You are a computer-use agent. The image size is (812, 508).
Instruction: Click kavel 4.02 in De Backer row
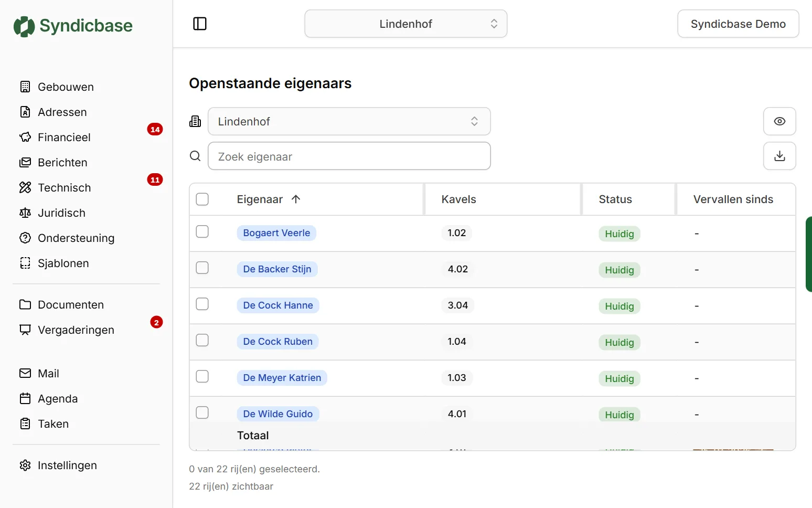coord(458,269)
